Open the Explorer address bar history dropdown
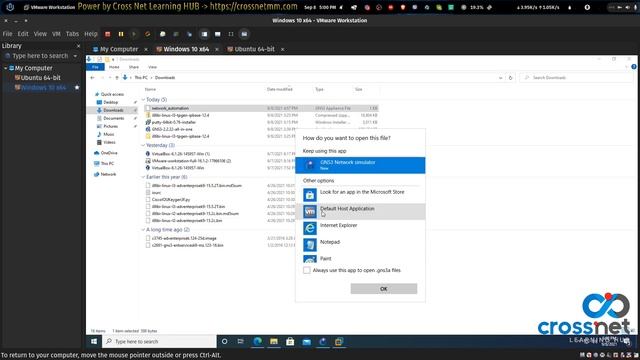This screenshot has height=360, width=640. (501, 78)
